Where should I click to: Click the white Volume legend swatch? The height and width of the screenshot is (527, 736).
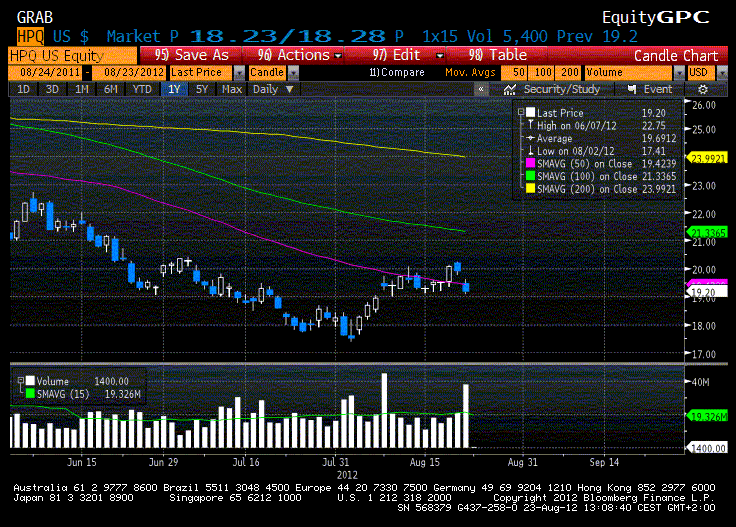click(31, 381)
